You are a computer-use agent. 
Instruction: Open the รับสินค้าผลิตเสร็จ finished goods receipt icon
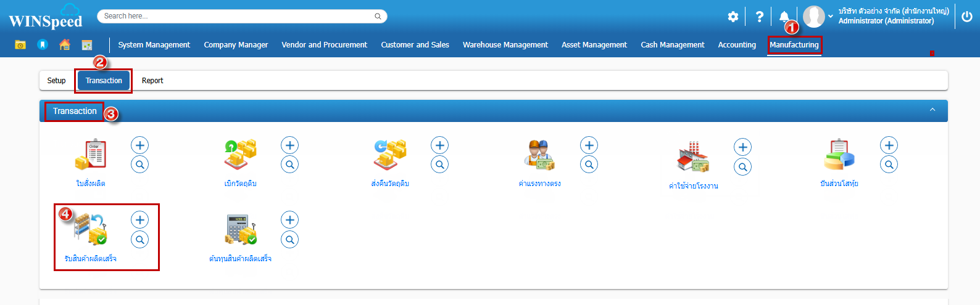tap(91, 229)
